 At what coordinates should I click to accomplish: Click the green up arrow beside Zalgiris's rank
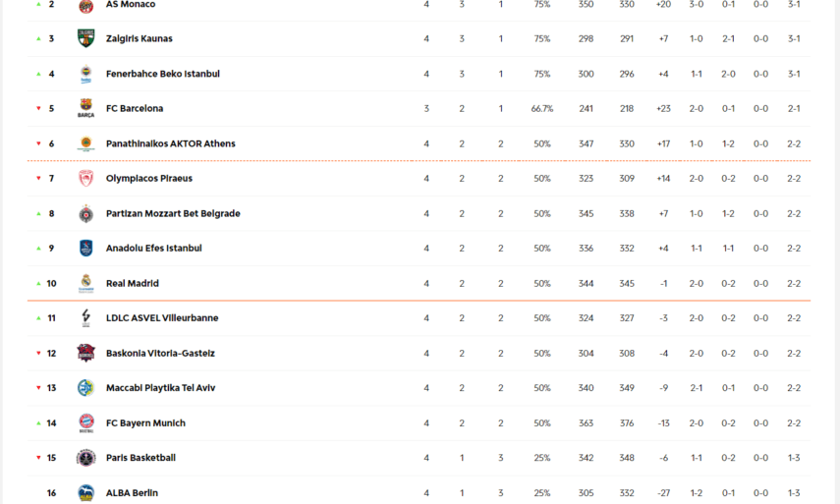pyautogui.click(x=38, y=39)
